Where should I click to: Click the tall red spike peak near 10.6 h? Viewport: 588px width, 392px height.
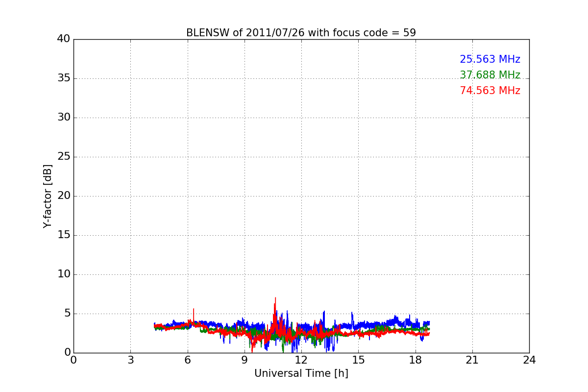point(275,298)
